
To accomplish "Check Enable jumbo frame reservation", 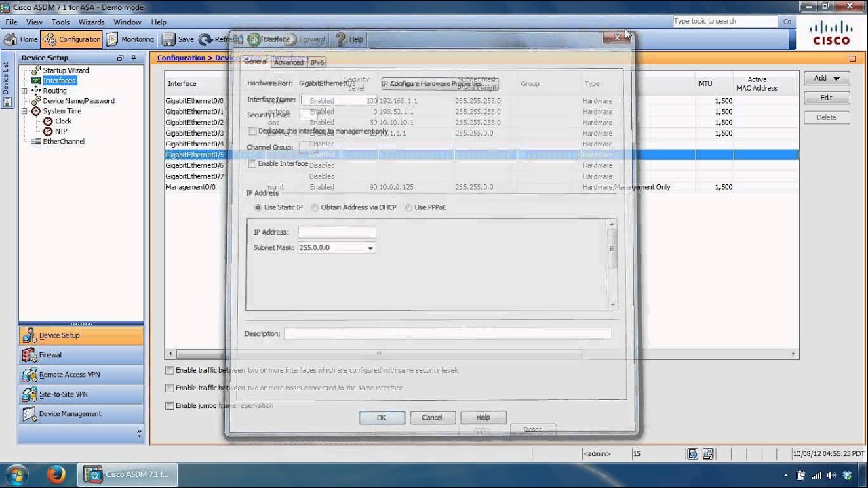I will tap(170, 405).
